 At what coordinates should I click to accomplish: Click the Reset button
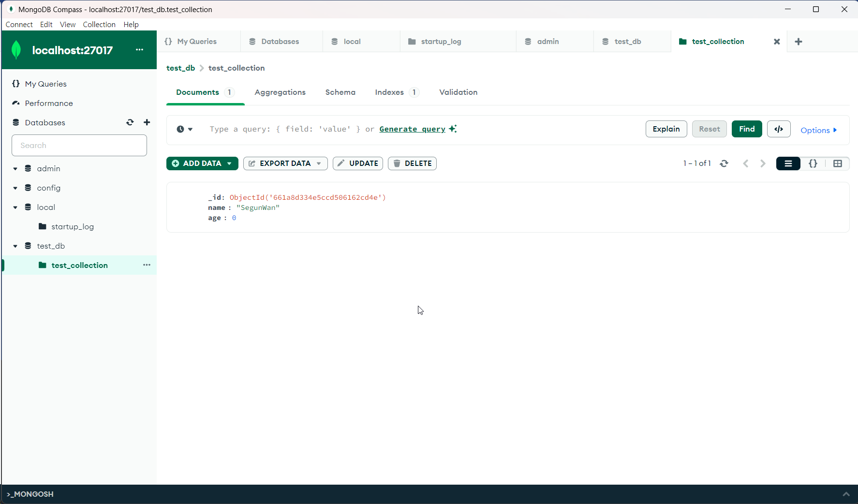click(709, 129)
